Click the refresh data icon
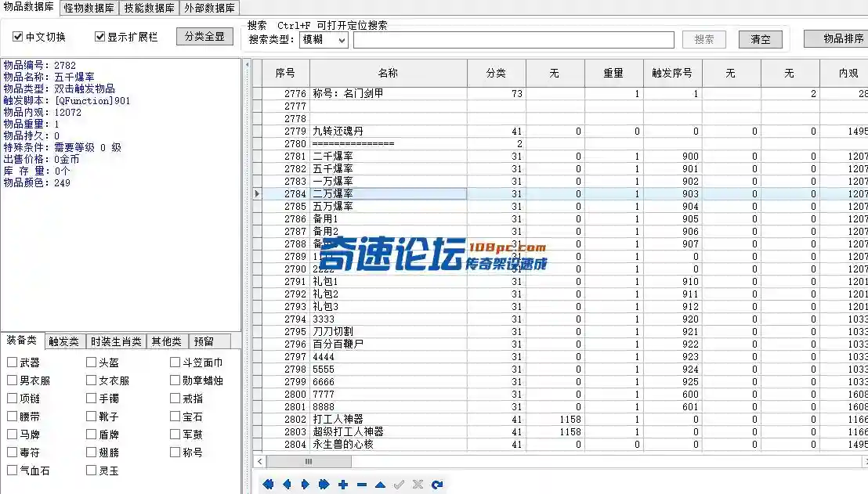This screenshot has width=868, height=494. (437, 485)
